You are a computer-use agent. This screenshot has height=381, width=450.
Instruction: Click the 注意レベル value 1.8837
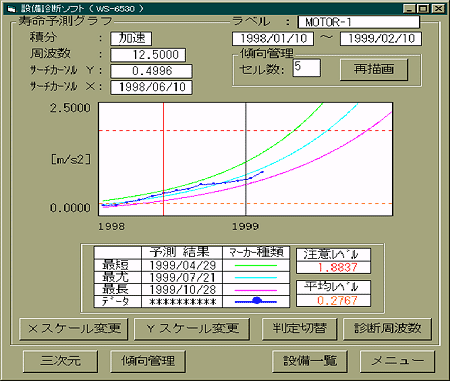click(333, 267)
